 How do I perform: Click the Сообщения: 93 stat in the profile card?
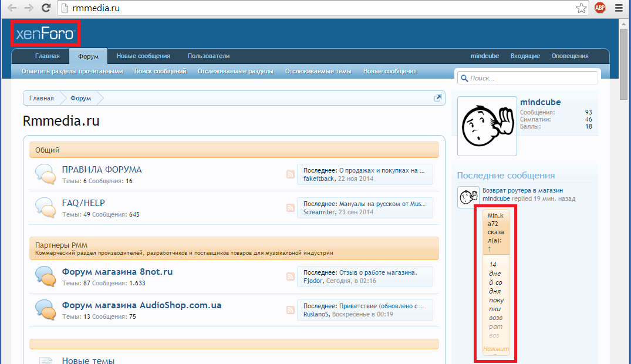coord(556,112)
